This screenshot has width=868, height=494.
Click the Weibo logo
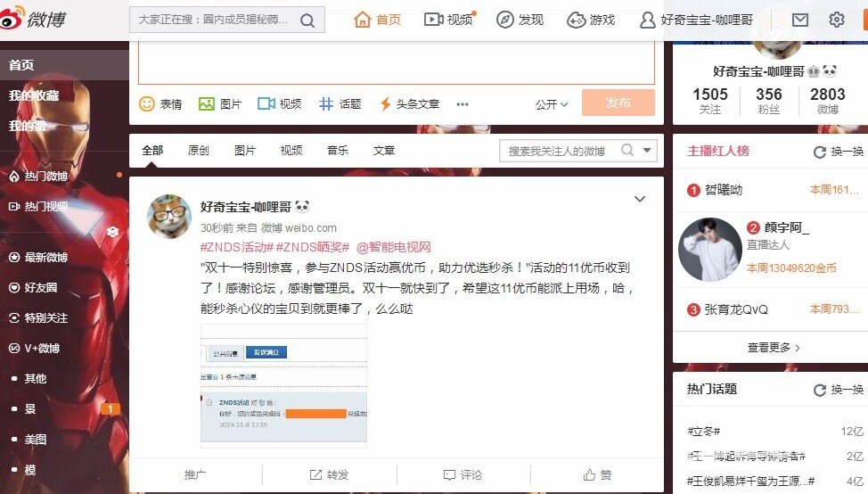(x=33, y=18)
